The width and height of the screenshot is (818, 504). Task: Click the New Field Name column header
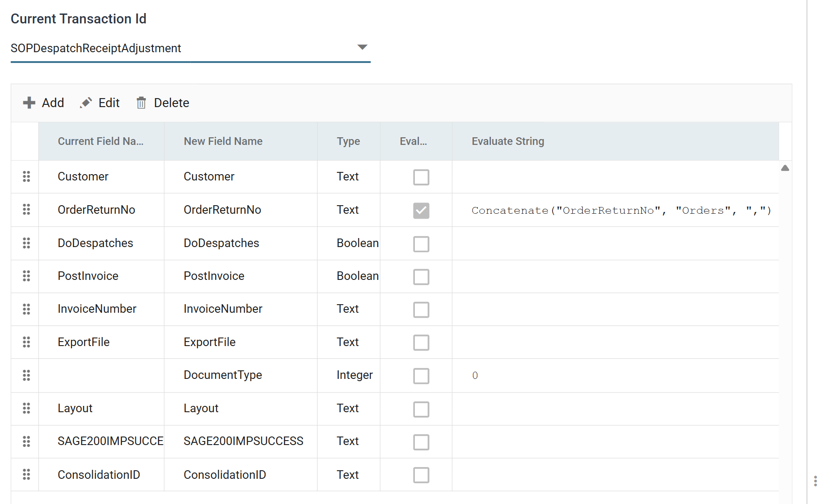(x=241, y=141)
